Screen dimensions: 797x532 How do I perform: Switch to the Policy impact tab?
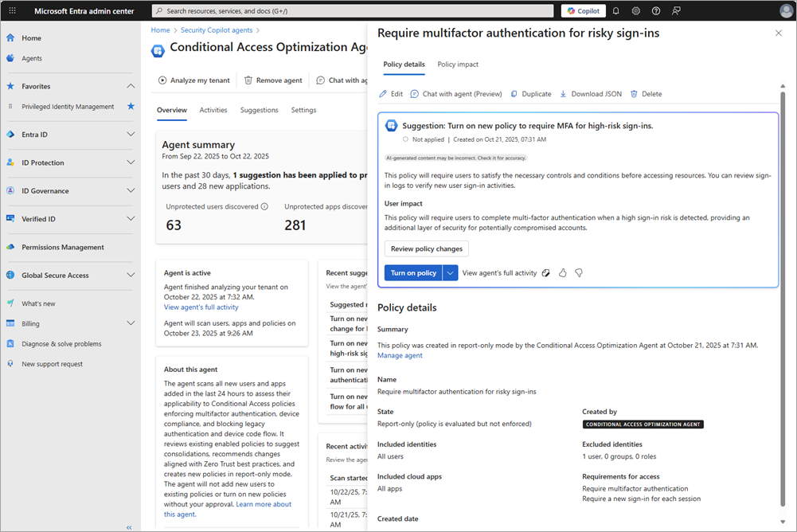(457, 65)
